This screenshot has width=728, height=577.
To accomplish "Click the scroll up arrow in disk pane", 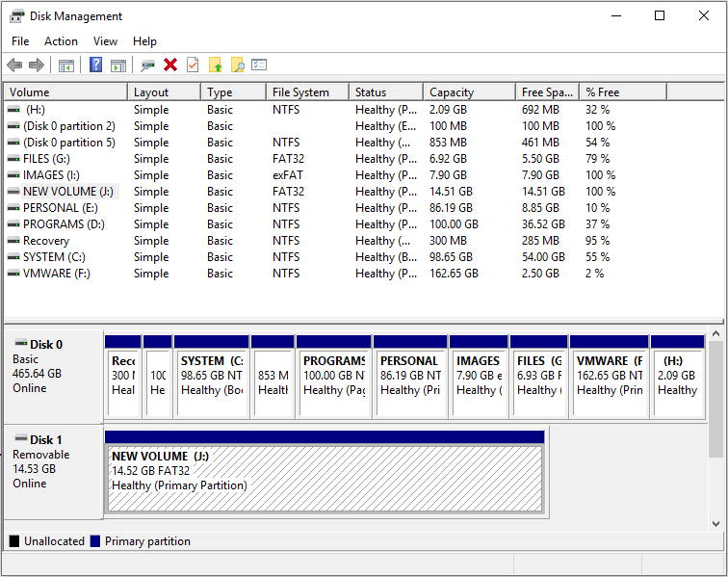I will (x=715, y=333).
